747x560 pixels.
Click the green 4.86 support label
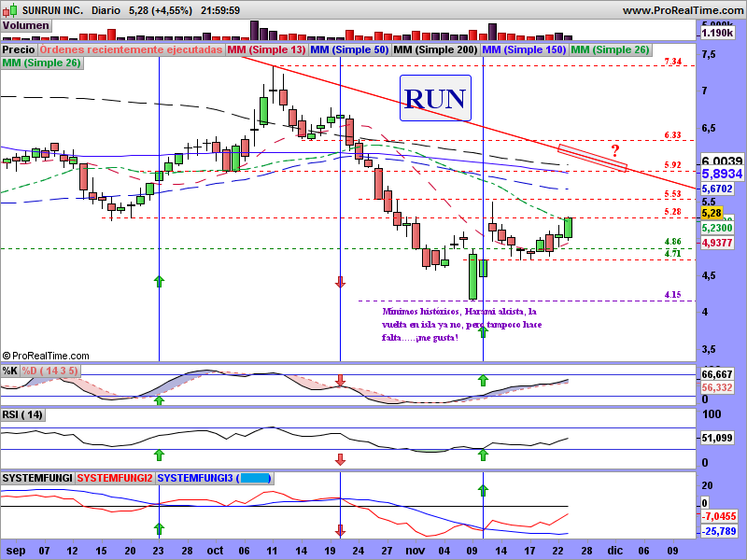(x=672, y=242)
